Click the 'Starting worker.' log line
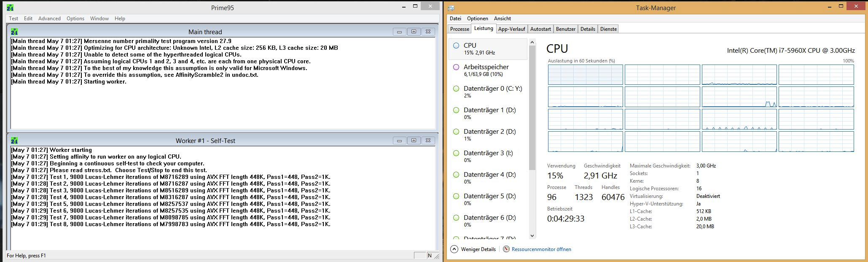The image size is (868, 262). [x=69, y=82]
